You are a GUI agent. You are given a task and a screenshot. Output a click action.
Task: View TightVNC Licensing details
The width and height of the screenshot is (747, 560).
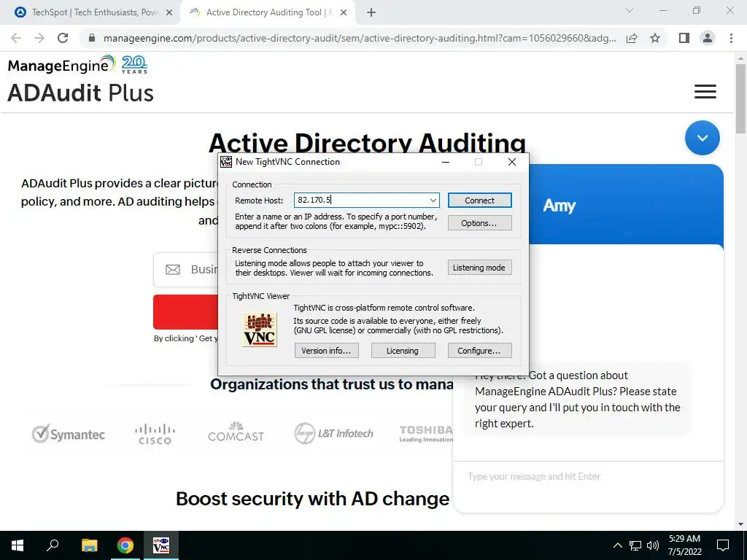tap(403, 351)
